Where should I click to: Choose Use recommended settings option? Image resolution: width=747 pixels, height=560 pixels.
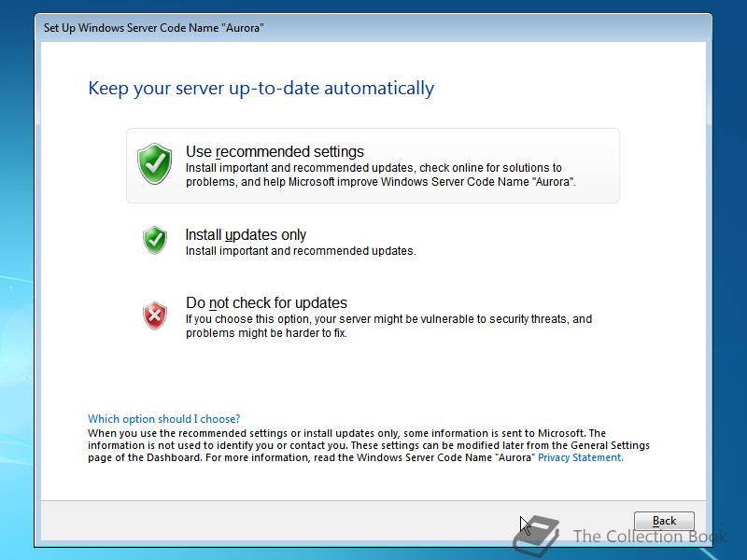(x=373, y=166)
